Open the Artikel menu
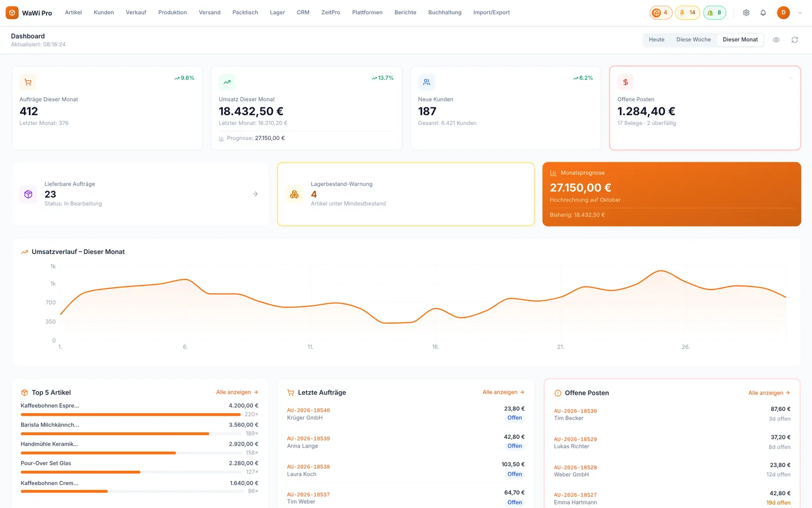The height and width of the screenshot is (508, 812). (x=73, y=13)
